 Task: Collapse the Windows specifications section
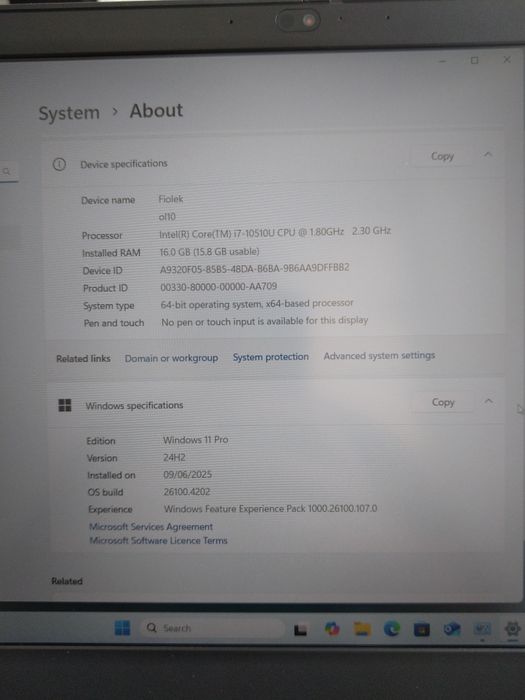489,401
